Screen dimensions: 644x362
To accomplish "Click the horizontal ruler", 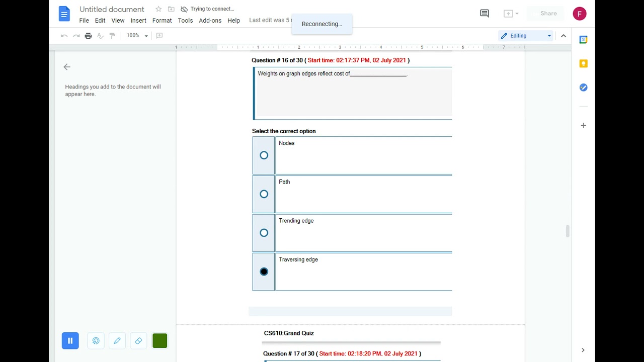I will 350,47.
